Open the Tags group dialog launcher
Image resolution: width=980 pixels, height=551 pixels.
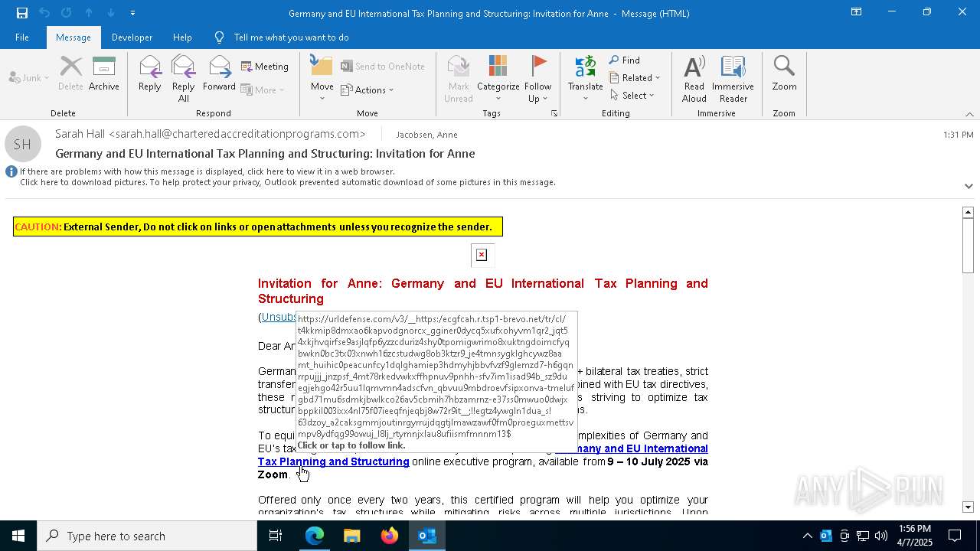tap(554, 113)
